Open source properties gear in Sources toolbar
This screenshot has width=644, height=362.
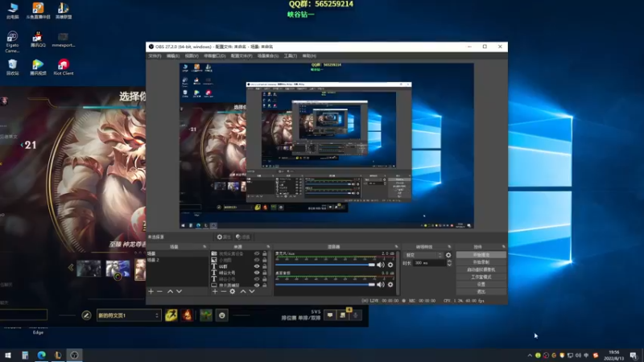pyautogui.click(x=233, y=291)
